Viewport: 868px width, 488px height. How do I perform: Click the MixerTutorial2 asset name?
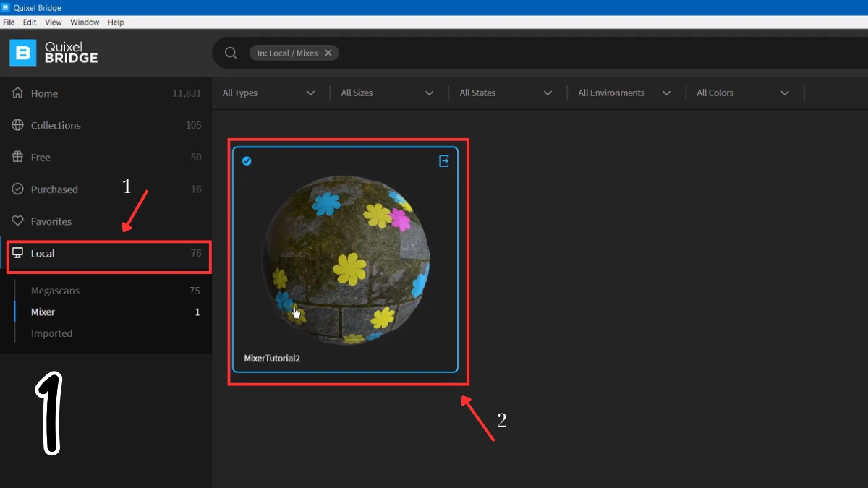tap(272, 359)
